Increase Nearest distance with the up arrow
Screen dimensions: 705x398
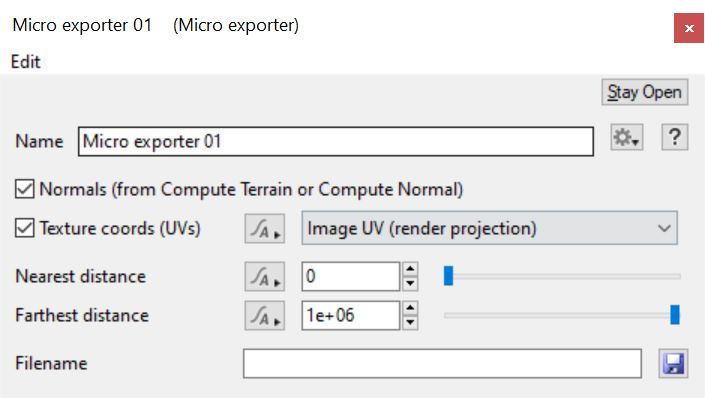[410, 269]
